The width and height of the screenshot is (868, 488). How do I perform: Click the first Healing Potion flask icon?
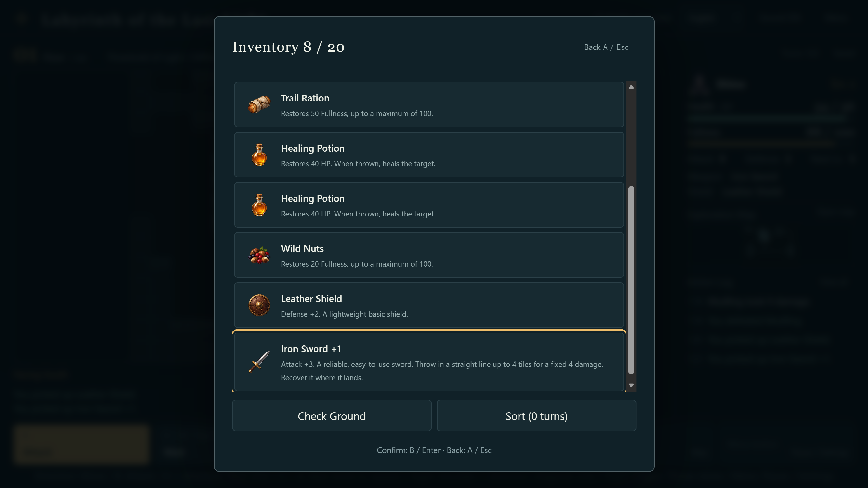[x=259, y=155]
